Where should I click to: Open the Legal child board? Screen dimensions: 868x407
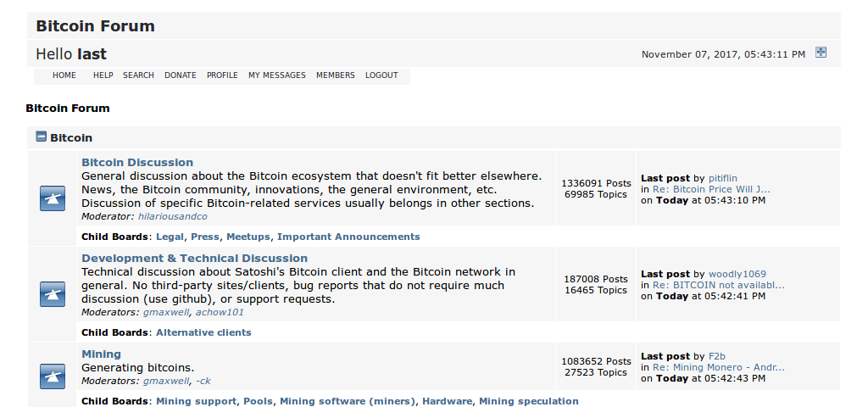[170, 237]
